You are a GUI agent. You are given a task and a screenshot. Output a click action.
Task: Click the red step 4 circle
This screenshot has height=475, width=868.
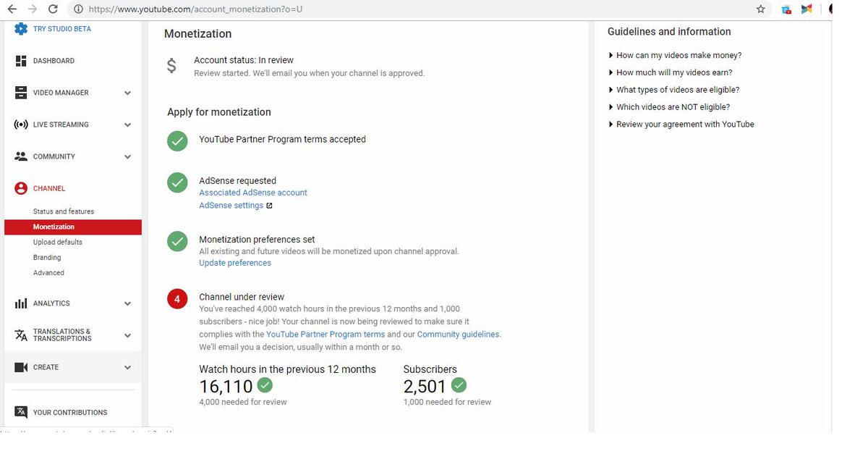click(177, 298)
